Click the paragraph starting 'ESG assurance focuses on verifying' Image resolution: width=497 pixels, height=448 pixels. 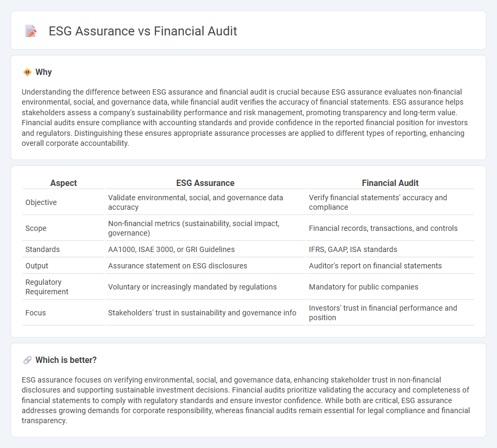[x=246, y=400]
